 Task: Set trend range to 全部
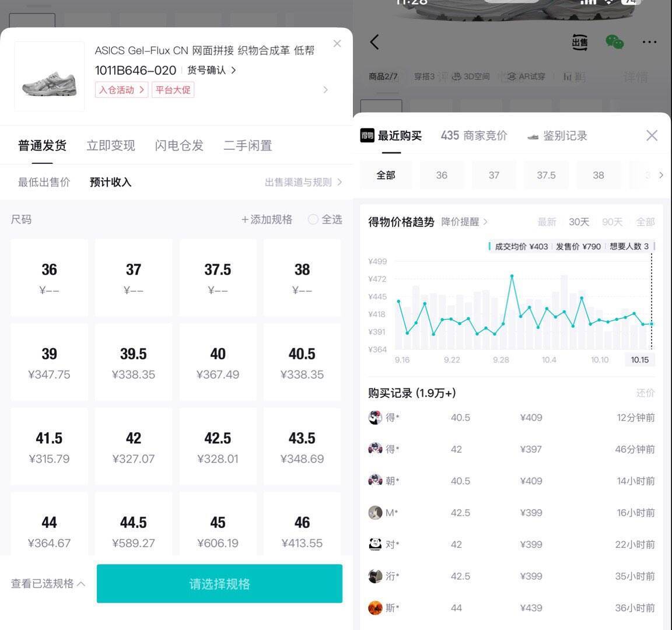click(645, 222)
